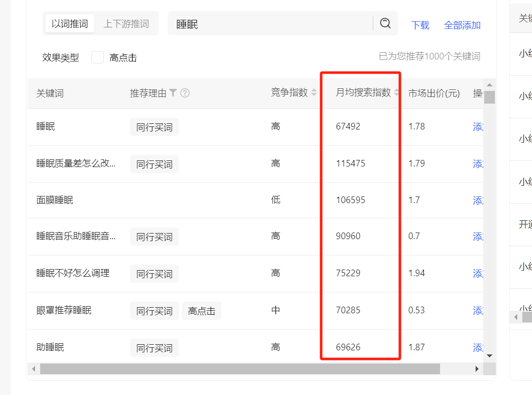Click the 高点击 tag in 眼罩推荐睡眠 row
Viewport: 532px width, 395px height.
point(202,311)
